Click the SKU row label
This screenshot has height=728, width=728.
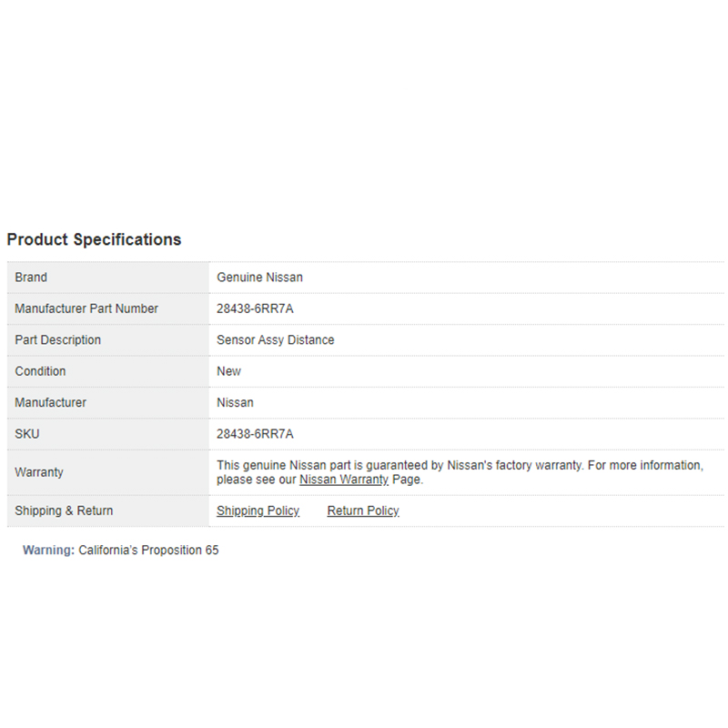click(x=27, y=434)
